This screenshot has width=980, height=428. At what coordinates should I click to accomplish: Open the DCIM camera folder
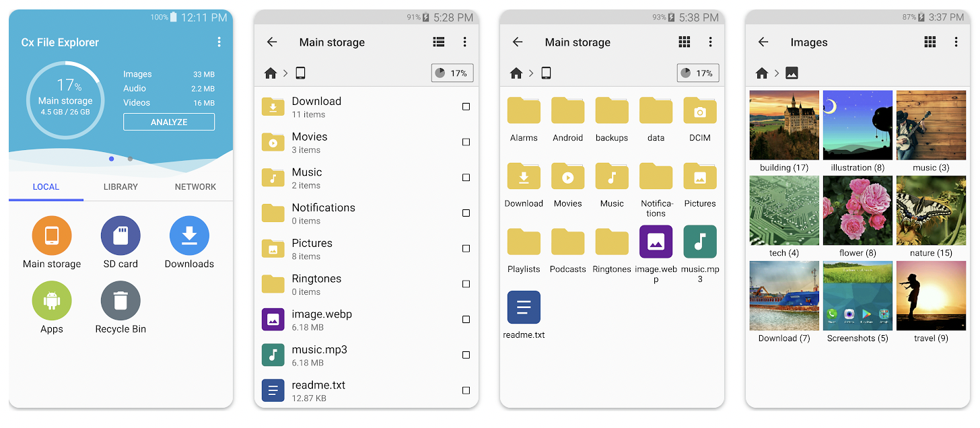(x=700, y=112)
